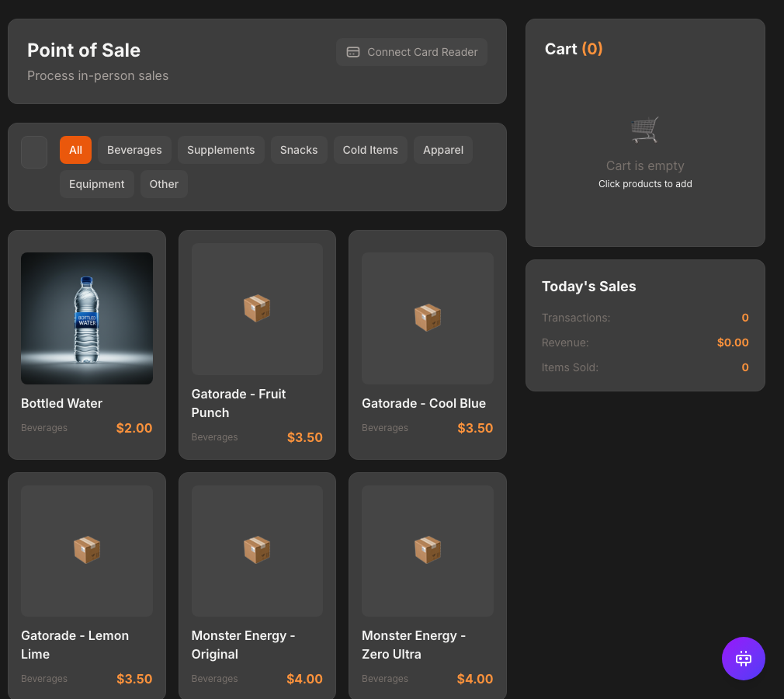Click the empty cart shopping cart icon
The width and height of the screenshot is (784, 699).
tap(645, 130)
